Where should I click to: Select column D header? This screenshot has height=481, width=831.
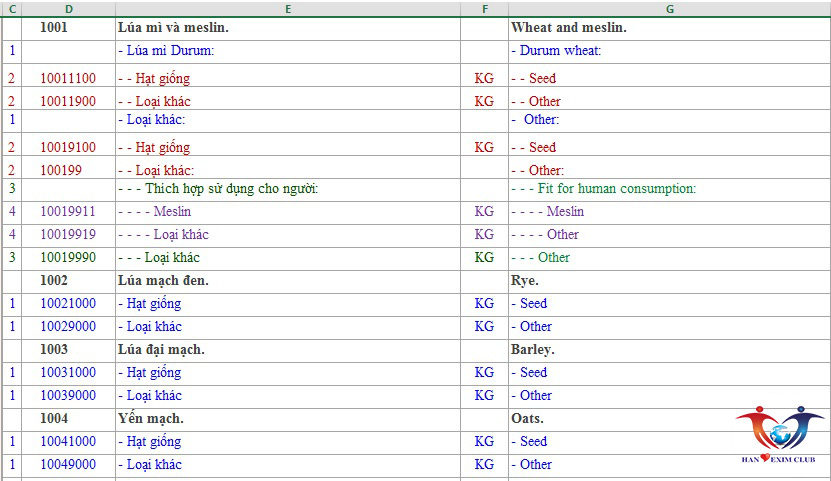pos(68,9)
